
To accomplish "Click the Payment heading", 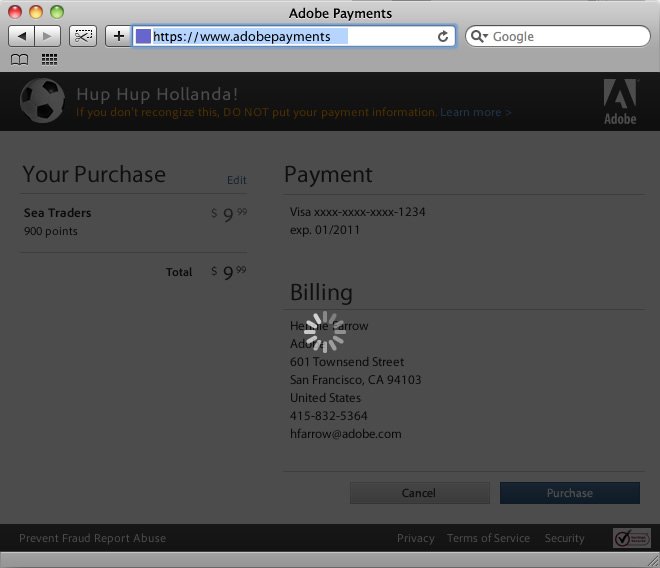I will click(328, 174).
